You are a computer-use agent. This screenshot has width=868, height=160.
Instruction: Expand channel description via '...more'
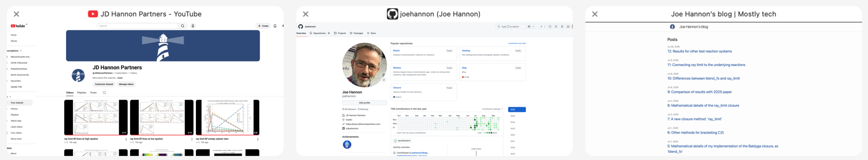click(x=119, y=78)
